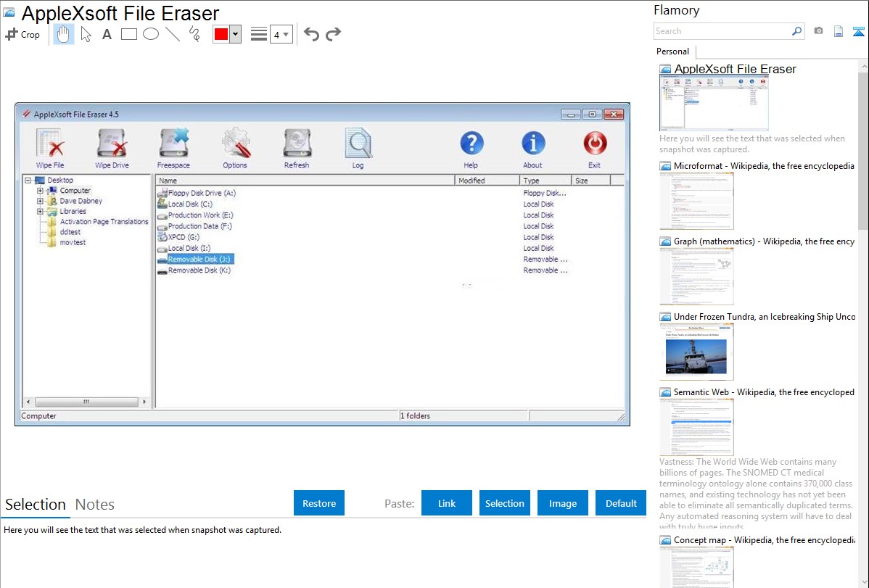869x588 pixels.
Task: Click the search magnifier icon
Action: [797, 31]
